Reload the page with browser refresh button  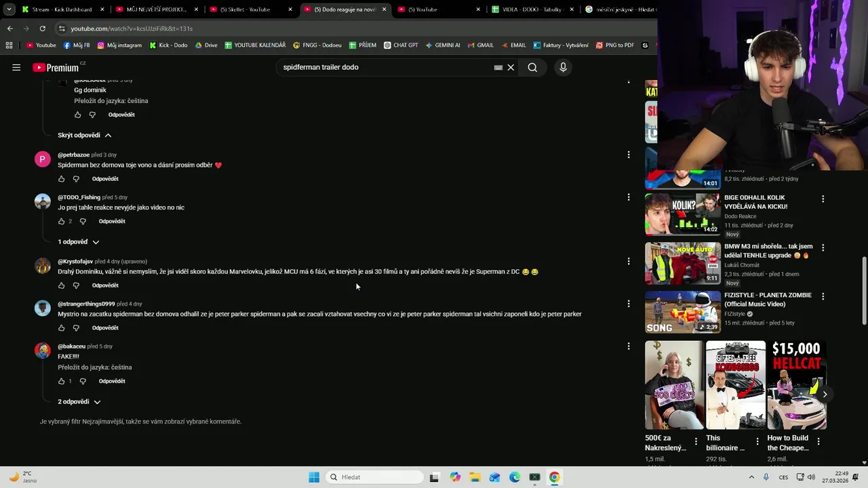pyautogui.click(x=42, y=28)
